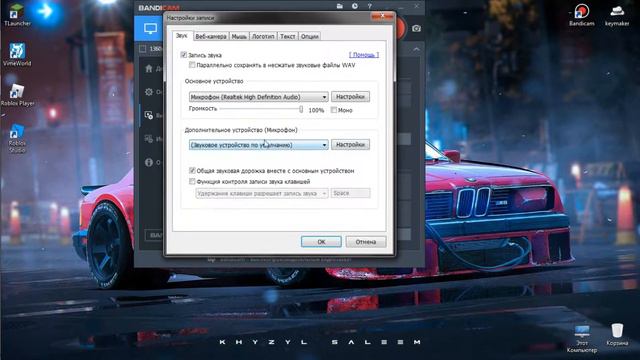Collapse Bandicam panel with chevron up

(416, 49)
